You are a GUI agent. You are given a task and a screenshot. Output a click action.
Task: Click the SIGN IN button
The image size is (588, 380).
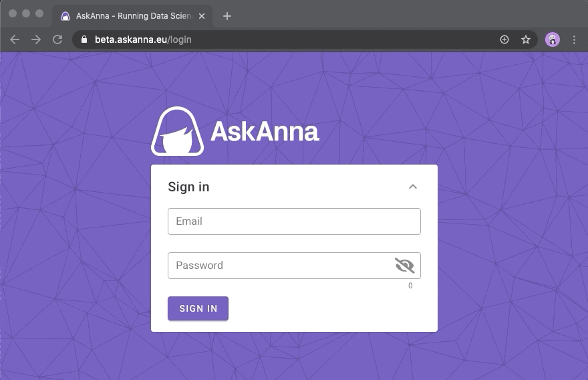pyautogui.click(x=198, y=308)
